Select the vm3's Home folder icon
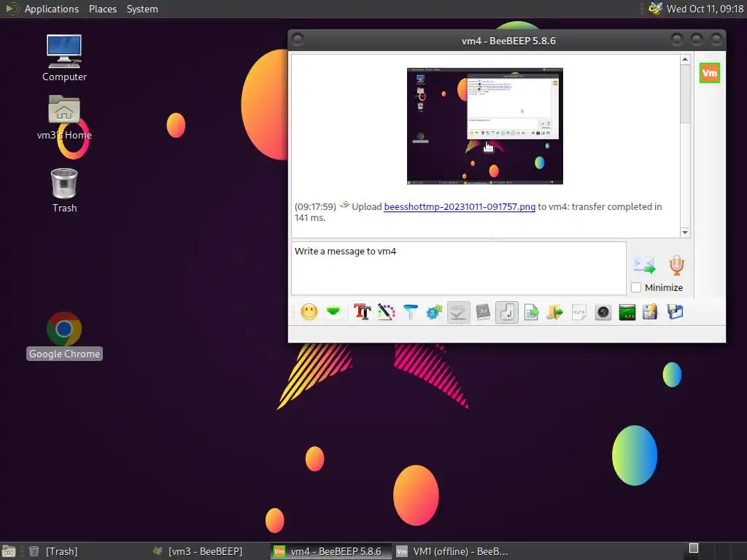 64,117
